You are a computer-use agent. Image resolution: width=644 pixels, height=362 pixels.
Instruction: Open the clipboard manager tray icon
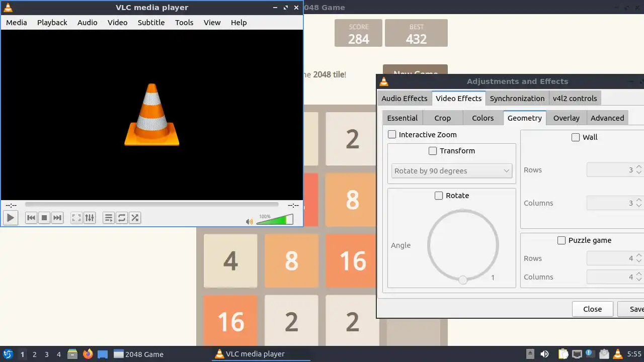[563, 354]
